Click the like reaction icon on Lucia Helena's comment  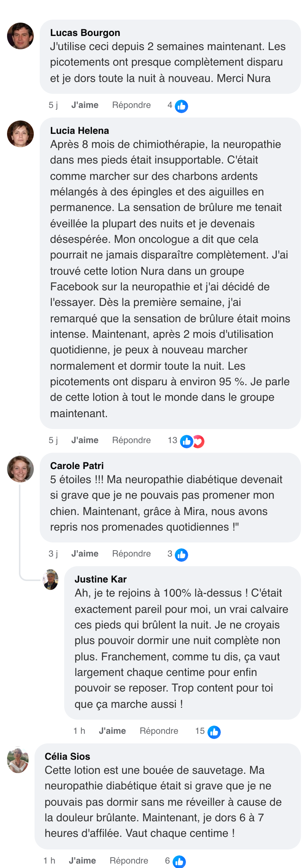tap(186, 441)
